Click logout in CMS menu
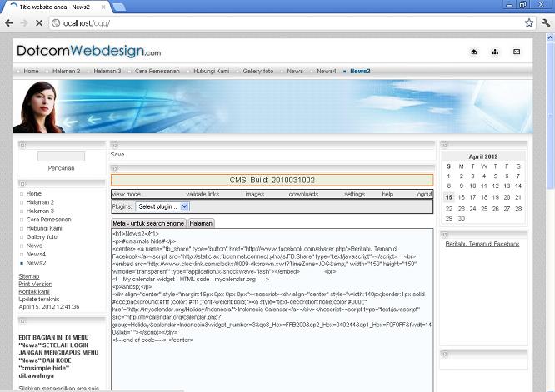The height and width of the screenshot is (392, 555). click(x=424, y=194)
